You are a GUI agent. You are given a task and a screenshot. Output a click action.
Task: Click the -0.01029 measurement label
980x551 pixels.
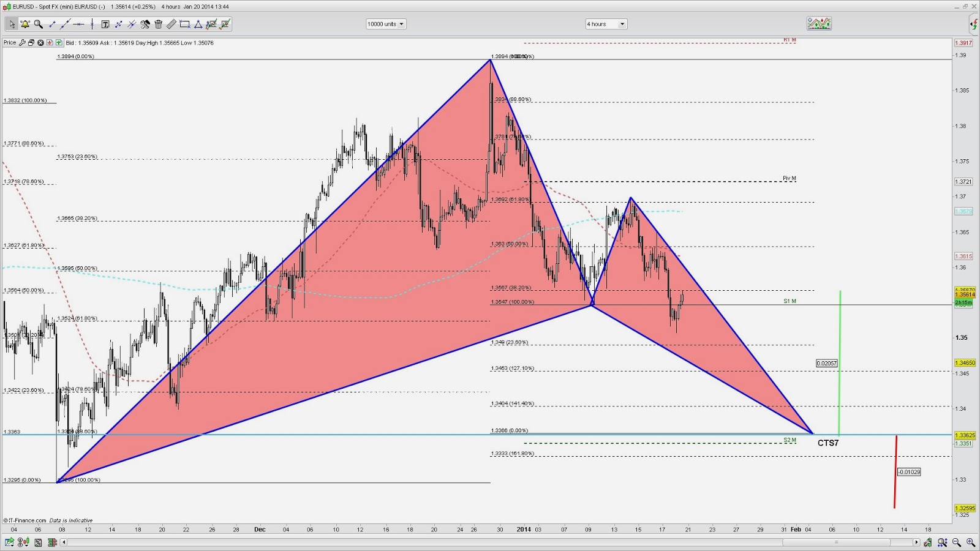909,472
